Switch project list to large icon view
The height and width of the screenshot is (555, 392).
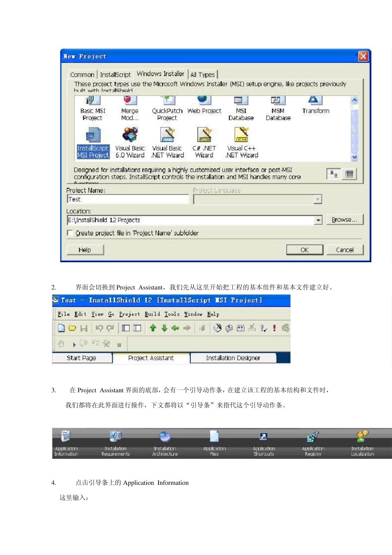(x=334, y=174)
